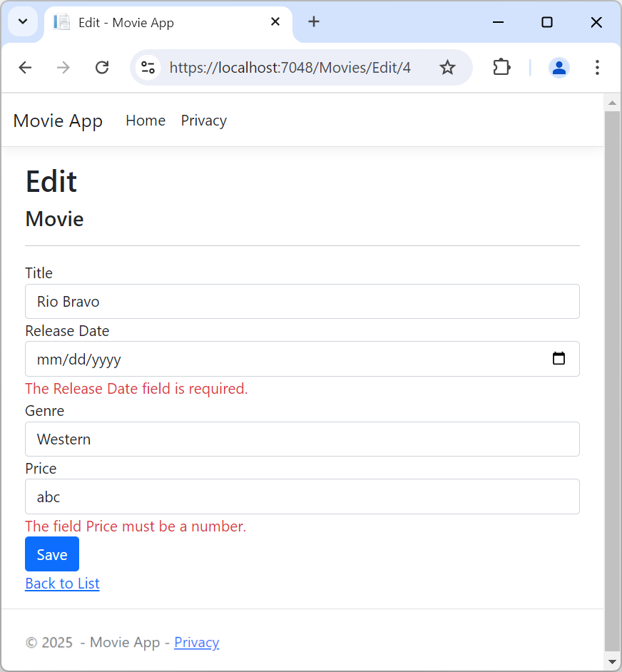Open Chrome's three-dot menu
This screenshot has height=672, width=622.
click(597, 68)
